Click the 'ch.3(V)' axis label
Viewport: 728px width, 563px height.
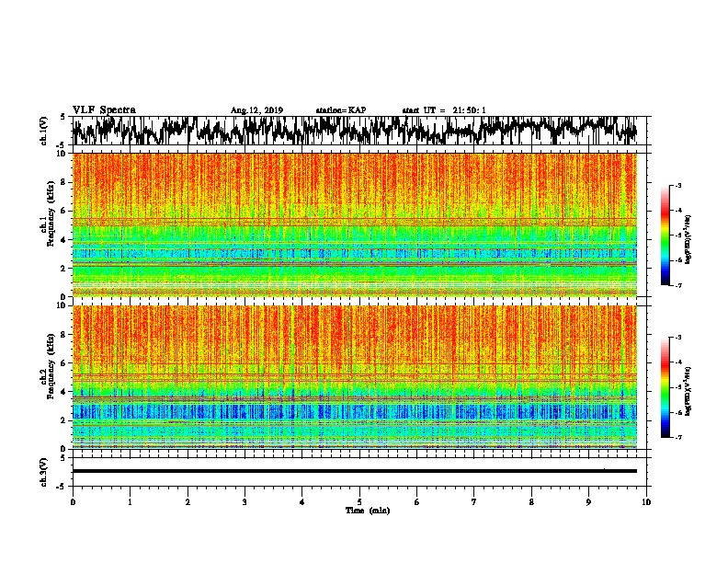tap(44, 472)
